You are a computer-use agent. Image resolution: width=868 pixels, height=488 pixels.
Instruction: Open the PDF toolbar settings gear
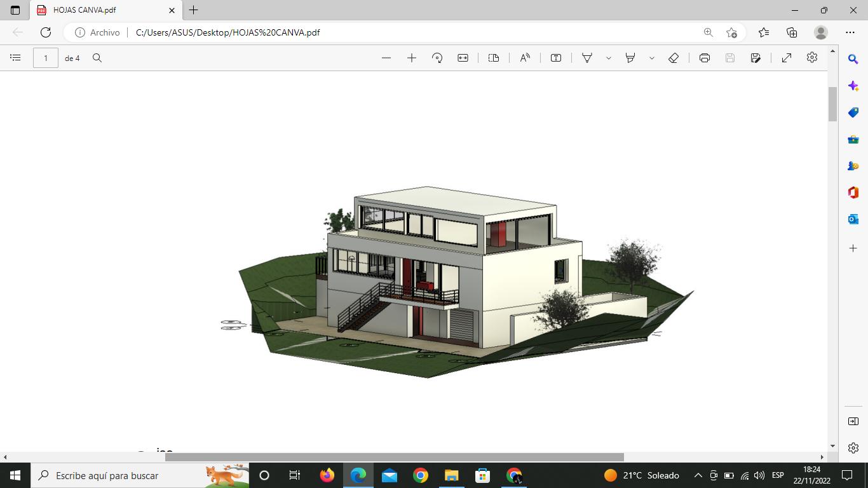point(812,57)
